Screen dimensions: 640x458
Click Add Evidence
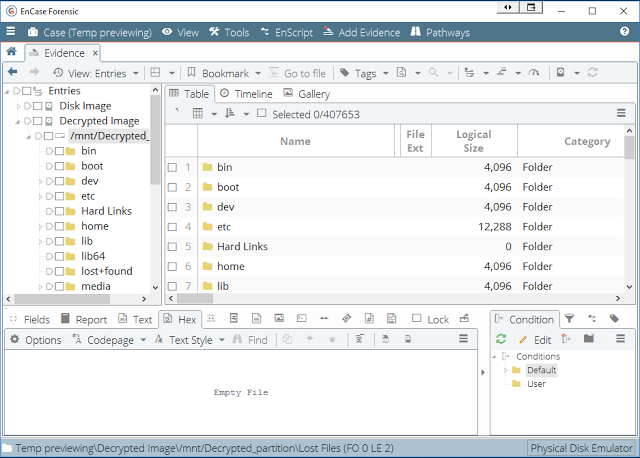coord(362,32)
